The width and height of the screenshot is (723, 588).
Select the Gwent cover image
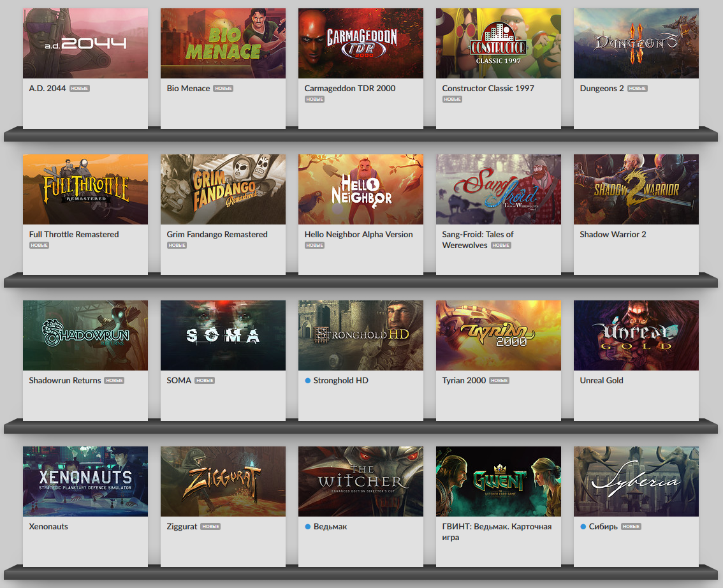499,481
